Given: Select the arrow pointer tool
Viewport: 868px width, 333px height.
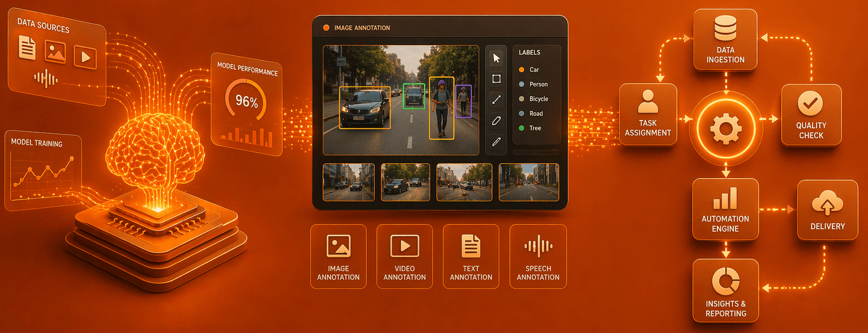Looking at the screenshot, I should click(497, 58).
